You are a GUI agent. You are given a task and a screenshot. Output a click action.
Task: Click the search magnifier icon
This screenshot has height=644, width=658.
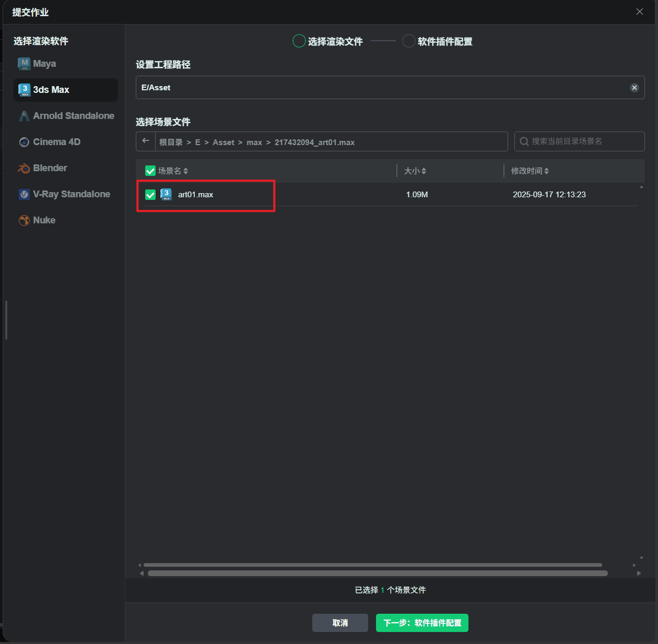[524, 141]
